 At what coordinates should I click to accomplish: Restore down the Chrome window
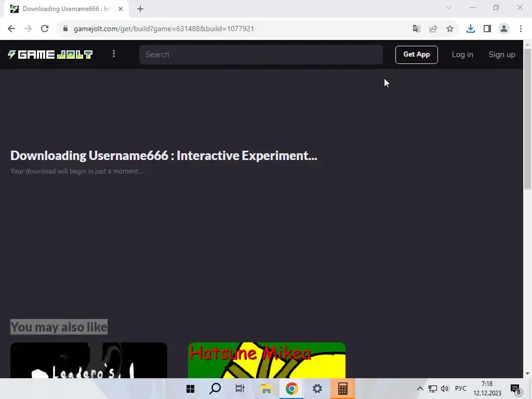(x=496, y=7)
